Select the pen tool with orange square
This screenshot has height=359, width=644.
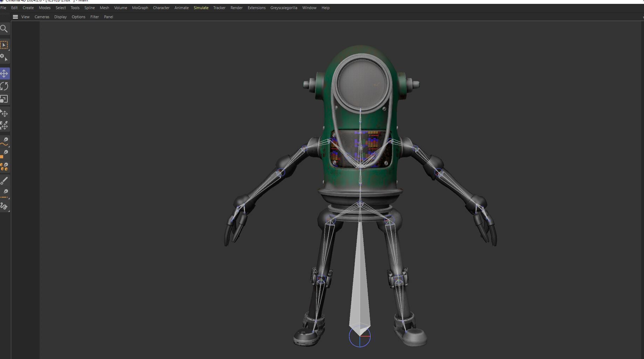[x=4, y=154]
